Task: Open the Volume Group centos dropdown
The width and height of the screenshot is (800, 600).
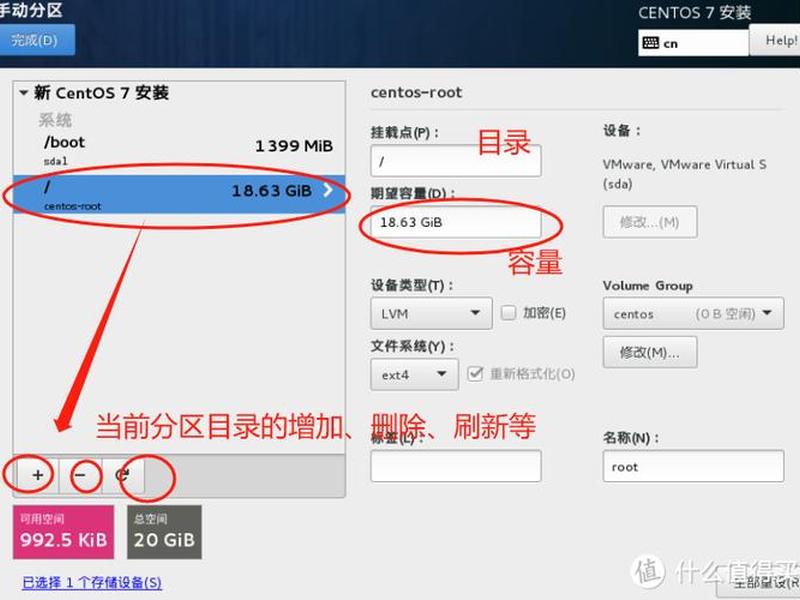Action: 693,313
